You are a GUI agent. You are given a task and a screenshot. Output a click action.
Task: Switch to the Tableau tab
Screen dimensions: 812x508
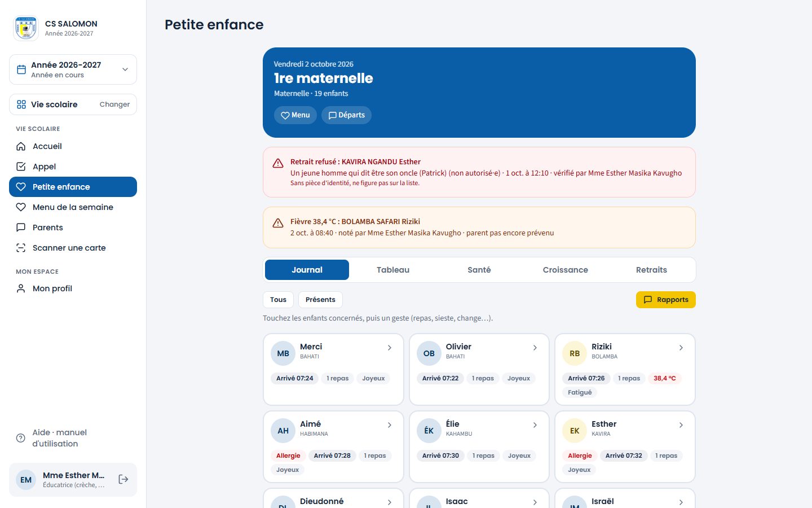[x=393, y=270]
